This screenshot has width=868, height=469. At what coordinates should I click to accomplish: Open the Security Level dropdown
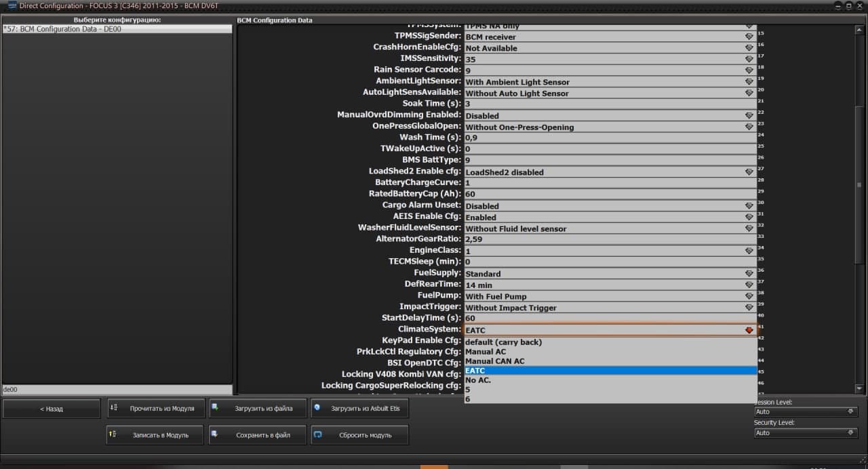pos(805,432)
